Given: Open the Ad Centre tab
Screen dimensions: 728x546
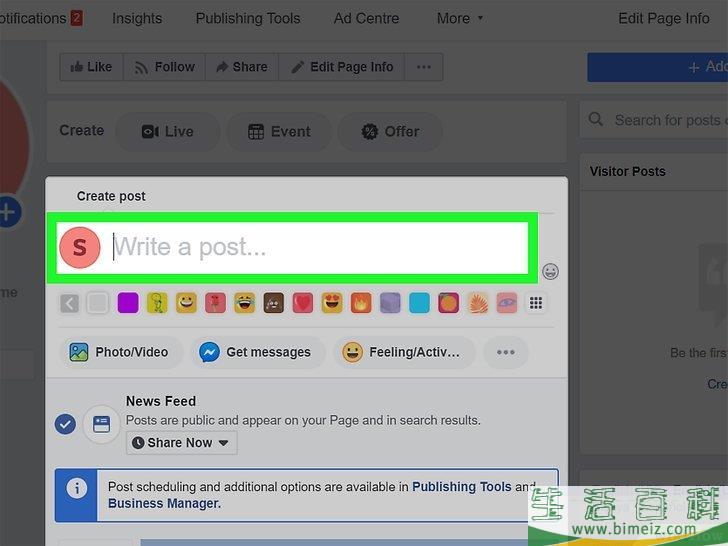Looking at the screenshot, I should click(366, 18).
